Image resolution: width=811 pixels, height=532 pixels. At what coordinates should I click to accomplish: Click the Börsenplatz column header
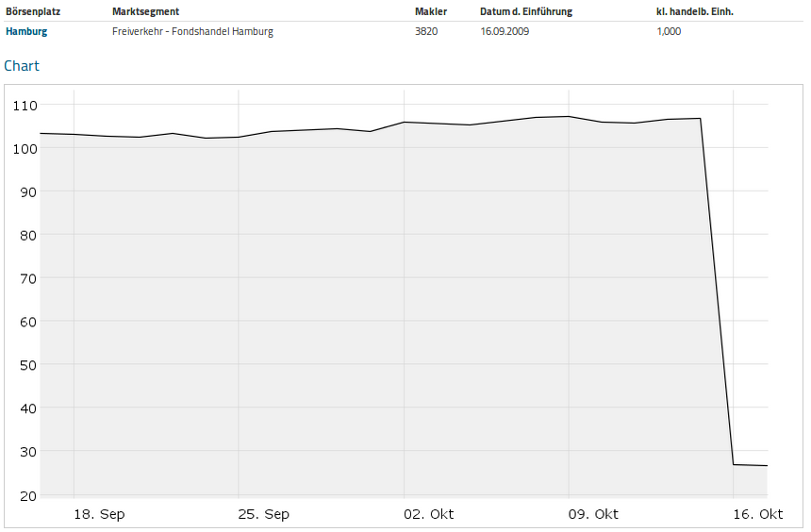[33, 11]
